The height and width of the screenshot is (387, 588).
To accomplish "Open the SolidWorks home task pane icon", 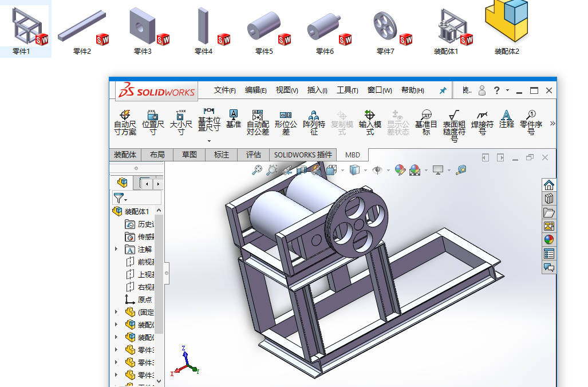I will pyautogui.click(x=549, y=185).
